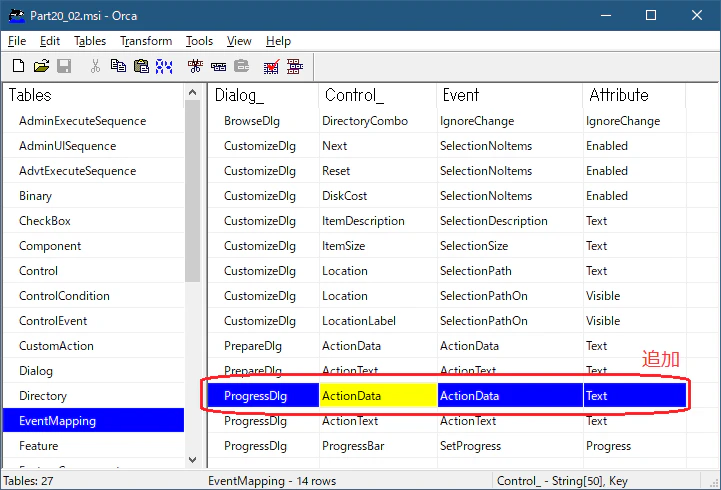Click the SelectionPath event cell
The height and width of the screenshot is (490, 721).
[510, 271]
